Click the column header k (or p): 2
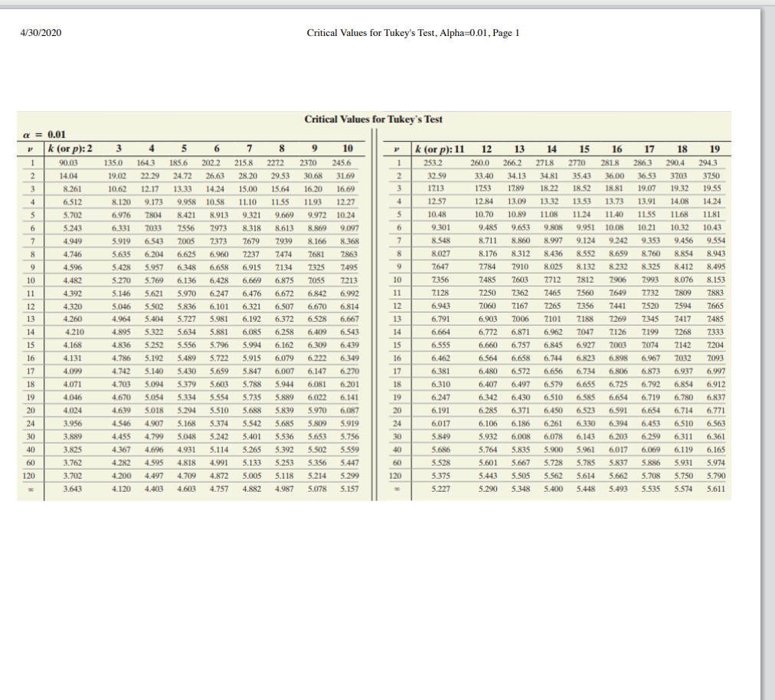 point(70,149)
